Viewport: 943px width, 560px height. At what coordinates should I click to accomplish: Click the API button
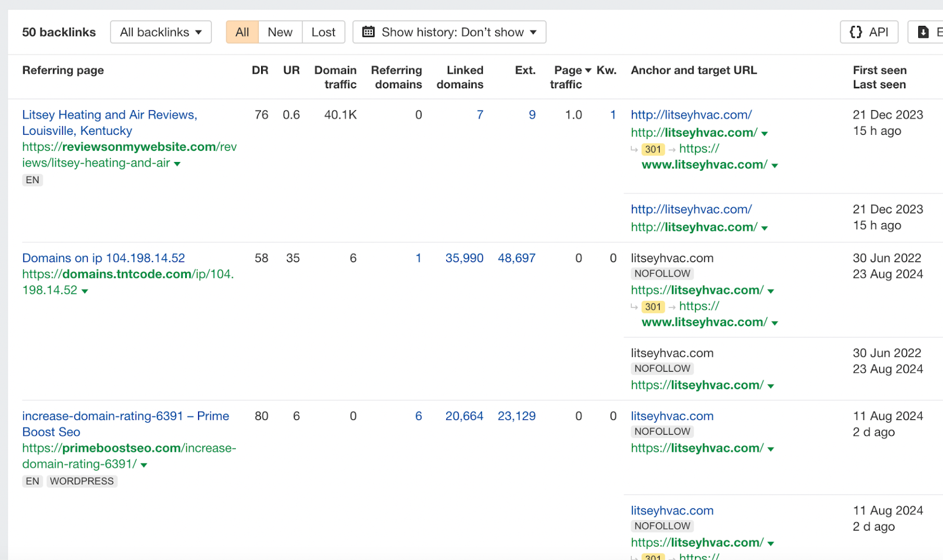click(869, 32)
